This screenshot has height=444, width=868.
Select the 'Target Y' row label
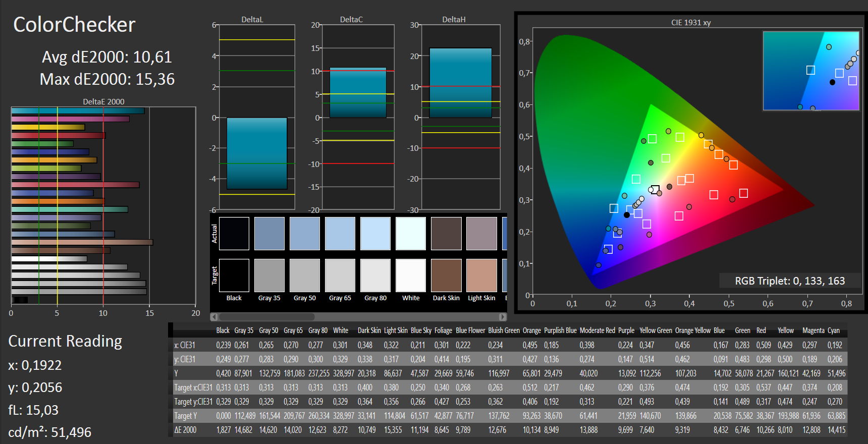[185, 416]
